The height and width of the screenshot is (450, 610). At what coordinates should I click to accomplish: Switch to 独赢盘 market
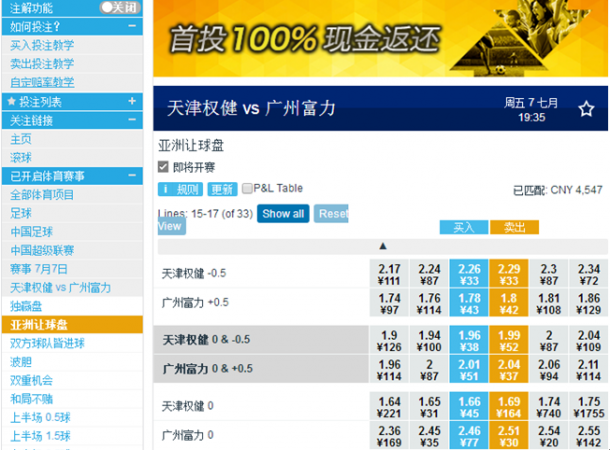coord(26,306)
